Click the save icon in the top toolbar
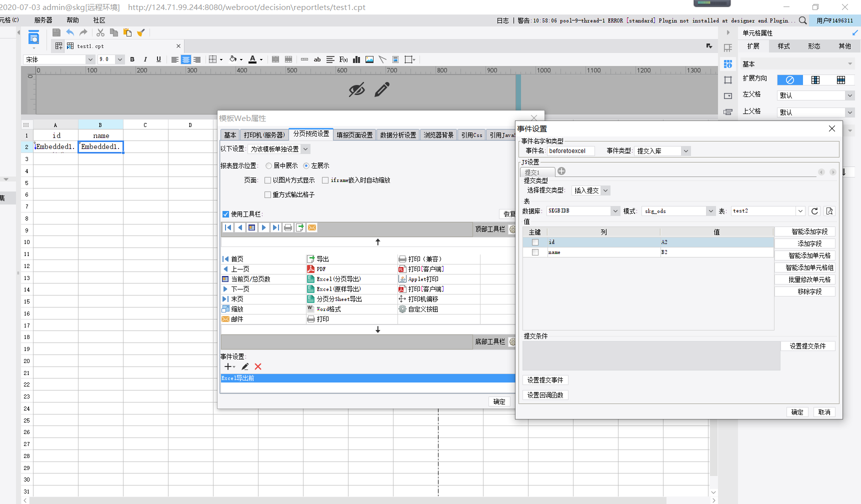 click(56, 32)
